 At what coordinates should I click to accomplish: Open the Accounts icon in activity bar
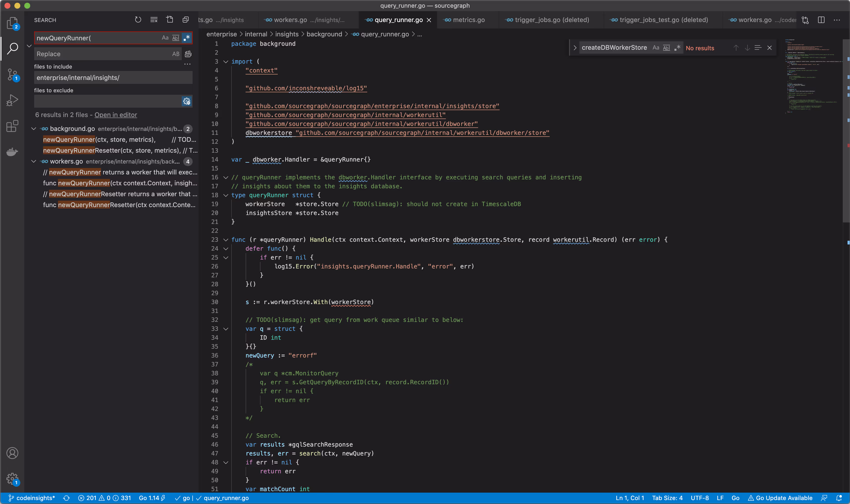click(12, 453)
